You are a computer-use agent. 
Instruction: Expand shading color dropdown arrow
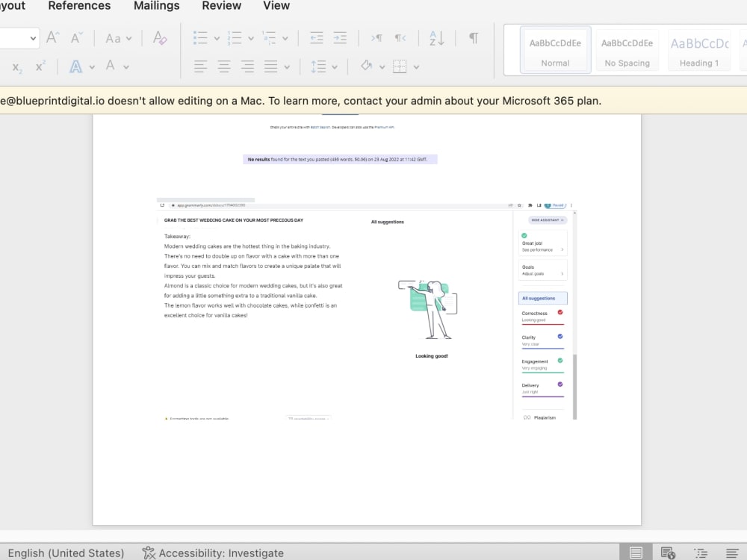382,67
